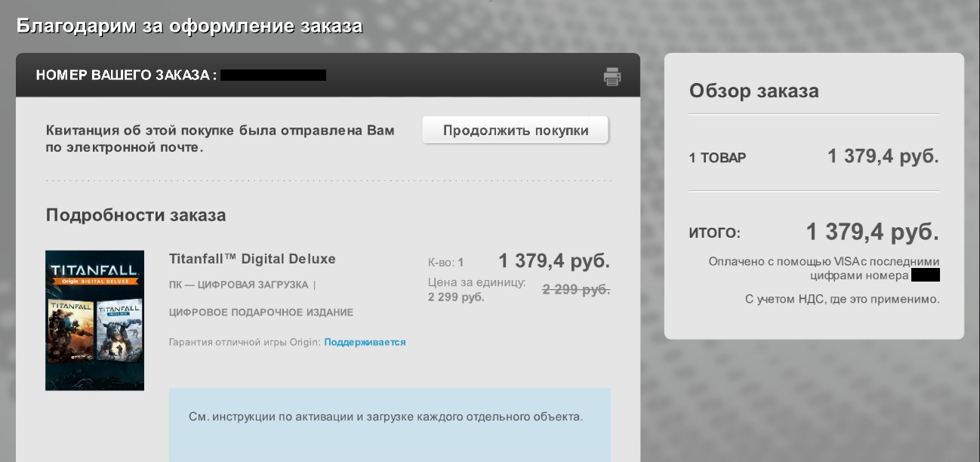Select the 1 ТОВАР line in summary
The height and width of the screenshot is (462, 980).
717,158
